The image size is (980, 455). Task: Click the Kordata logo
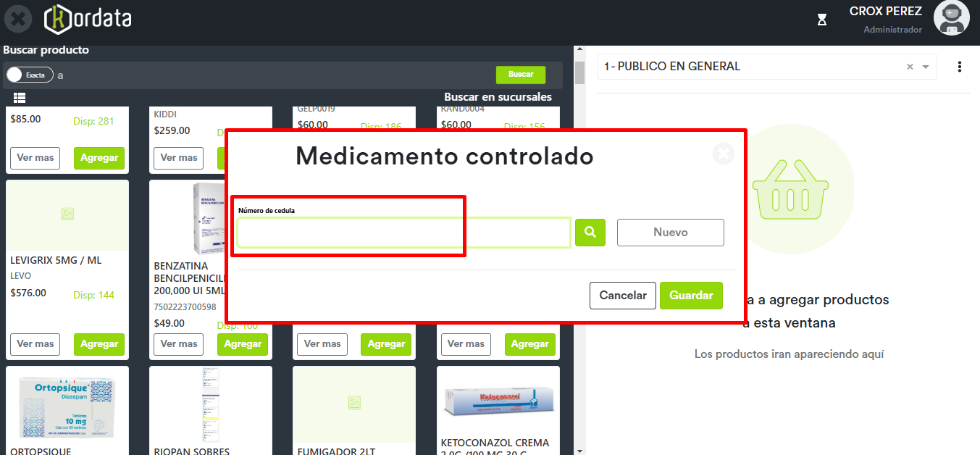[88, 19]
